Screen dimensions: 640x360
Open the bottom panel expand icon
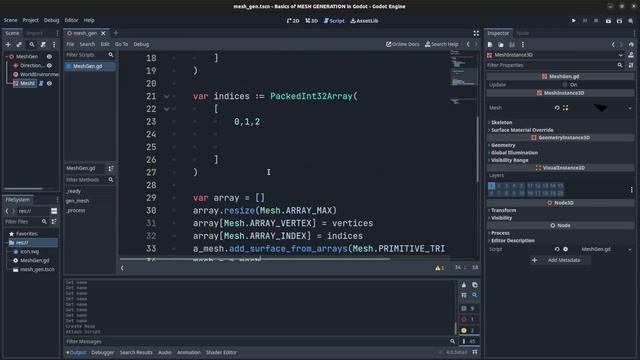coord(475,352)
